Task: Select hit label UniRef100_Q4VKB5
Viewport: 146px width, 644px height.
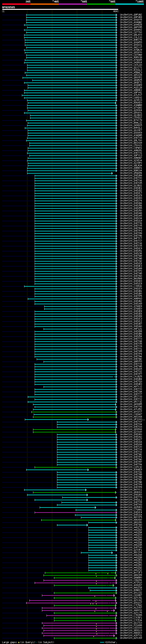Action: pyautogui.click(x=131, y=404)
